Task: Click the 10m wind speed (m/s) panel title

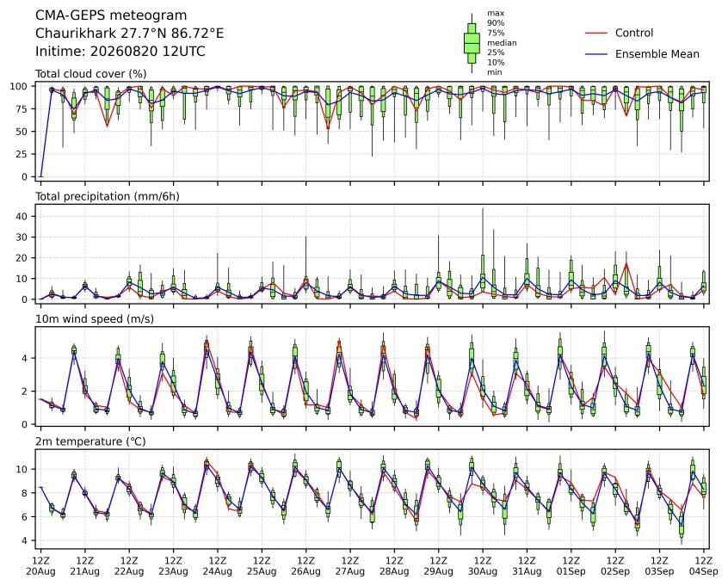Action: [x=95, y=319]
